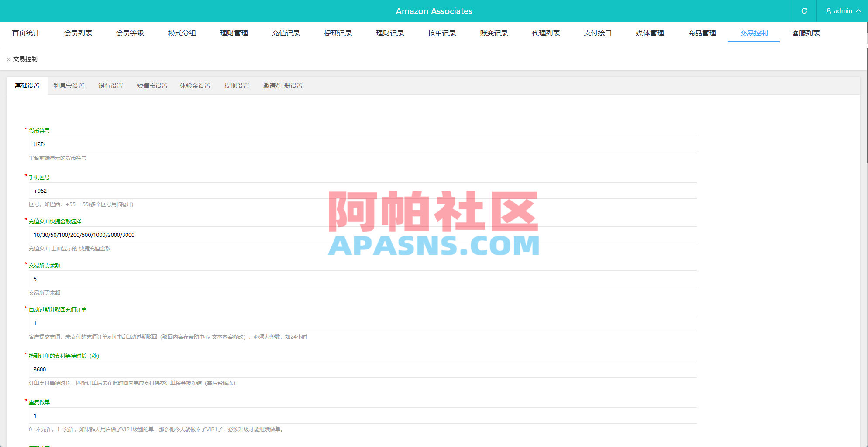View 账变记录 page
The image size is (868, 447).
494,33
